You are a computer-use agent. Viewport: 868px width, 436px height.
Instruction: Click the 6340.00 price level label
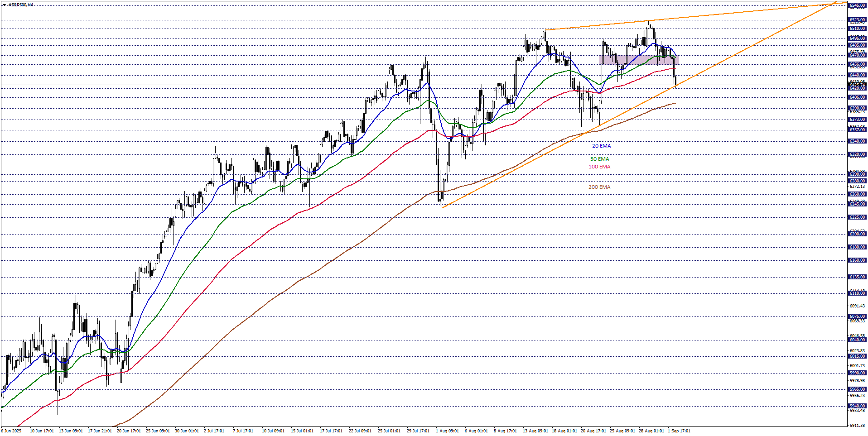(x=857, y=141)
